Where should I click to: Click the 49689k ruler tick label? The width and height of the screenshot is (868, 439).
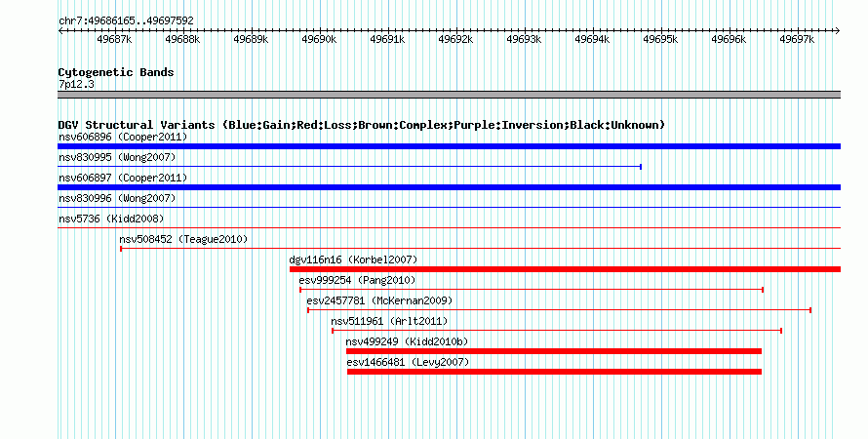[x=251, y=39]
